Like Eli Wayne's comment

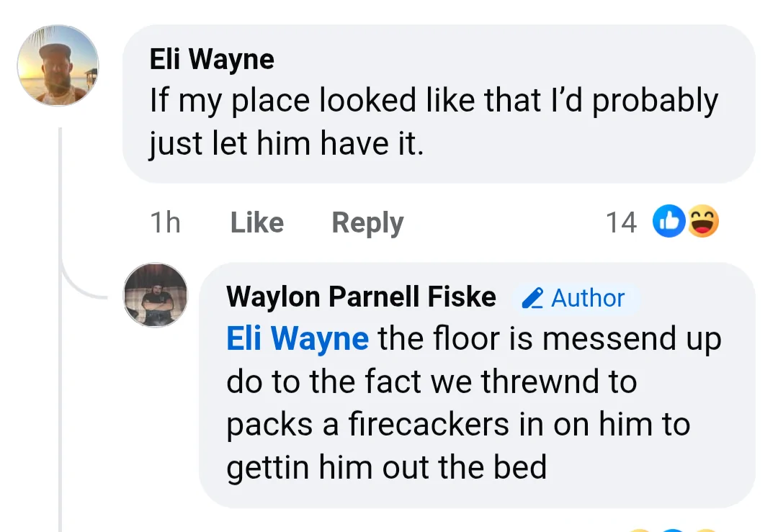[257, 222]
